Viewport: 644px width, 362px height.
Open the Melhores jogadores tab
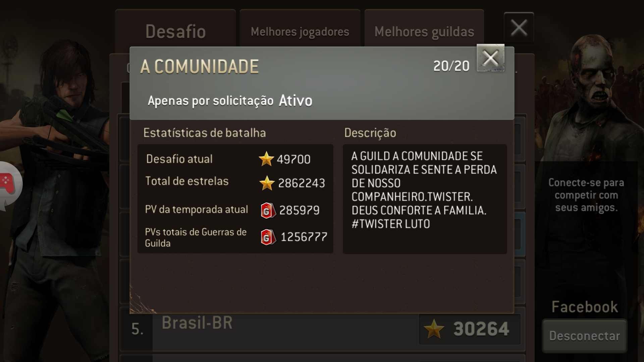click(300, 32)
